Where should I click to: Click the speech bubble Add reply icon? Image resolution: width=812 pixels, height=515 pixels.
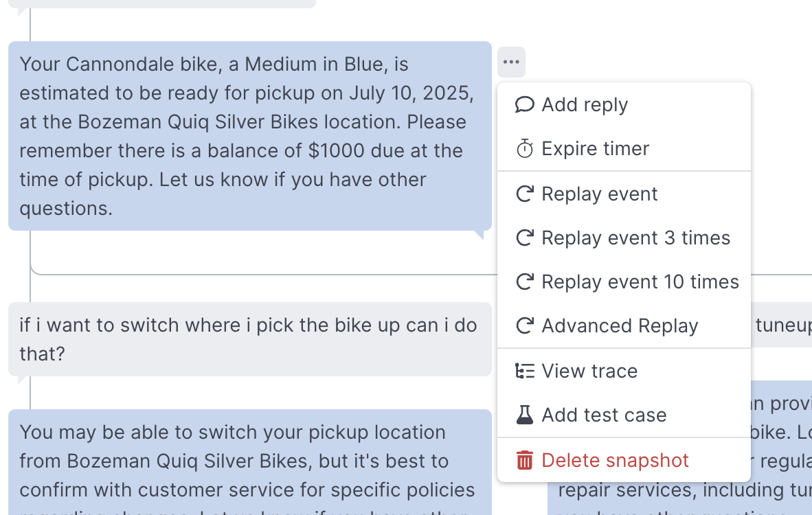tap(525, 104)
